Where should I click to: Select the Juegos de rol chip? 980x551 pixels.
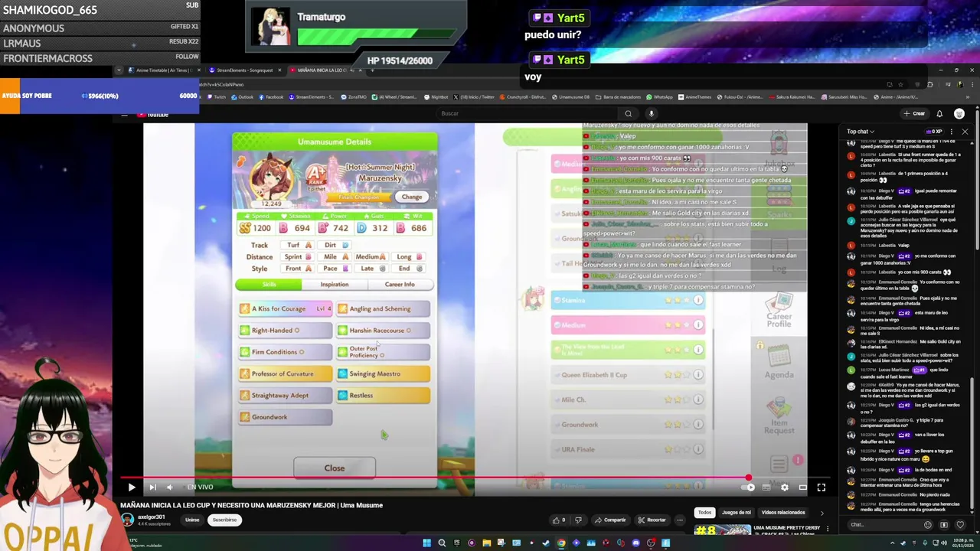pyautogui.click(x=737, y=512)
